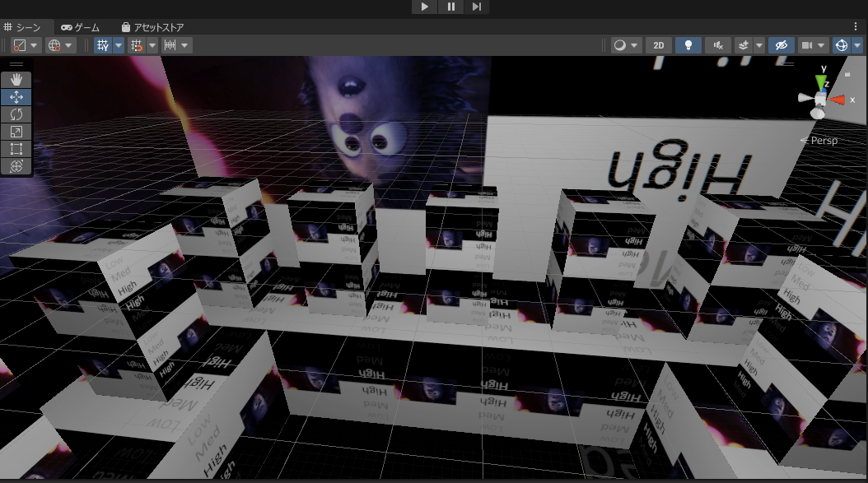Expand the handle rotation dropdown

tap(68, 45)
